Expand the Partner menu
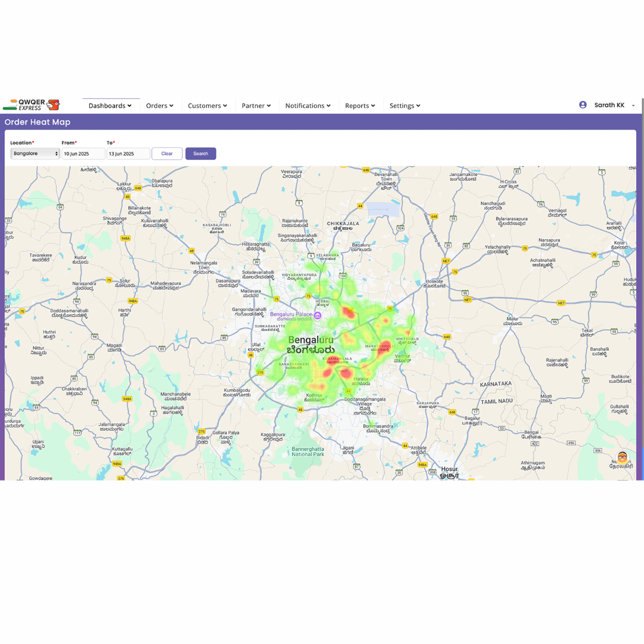The width and height of the screenshot is (644, 644). 256,106
